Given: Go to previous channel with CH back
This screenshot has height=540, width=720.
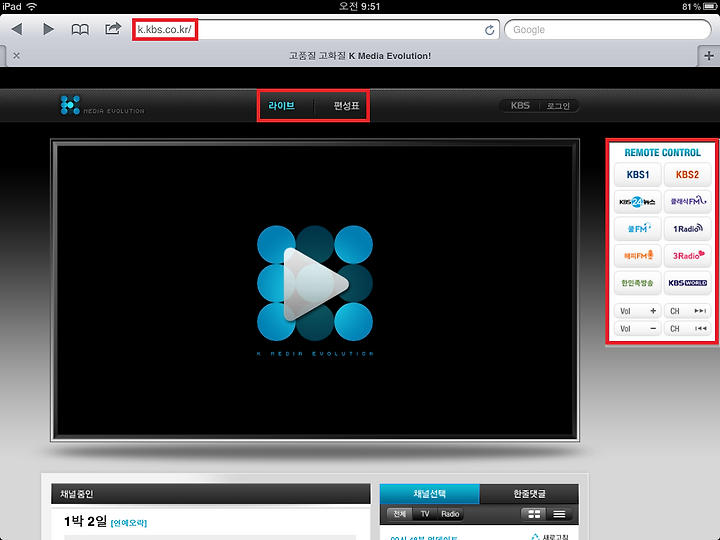Looking at the screenshot, I should click(687, 328).
